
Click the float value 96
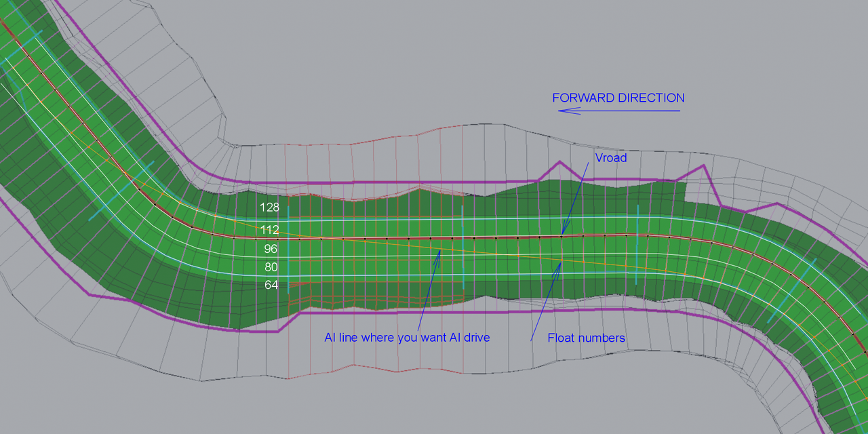click(x=271, y=249)
